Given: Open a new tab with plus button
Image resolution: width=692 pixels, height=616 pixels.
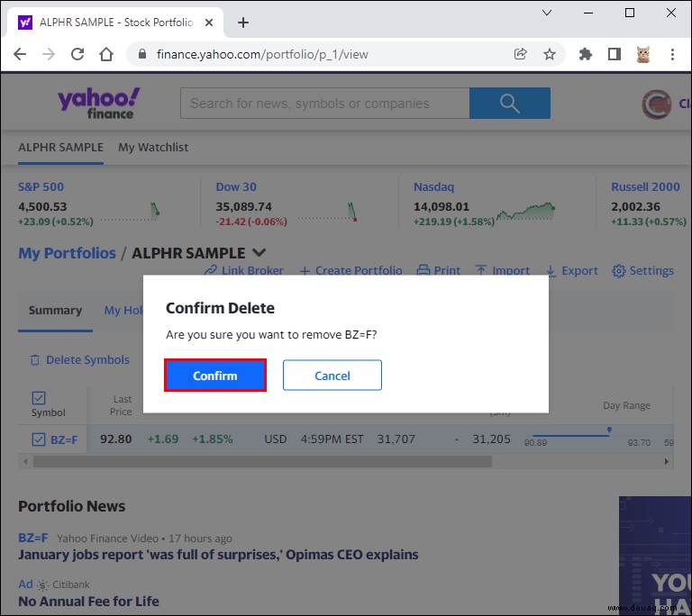Looking at the screenshot, I should (x=243, y=23).
